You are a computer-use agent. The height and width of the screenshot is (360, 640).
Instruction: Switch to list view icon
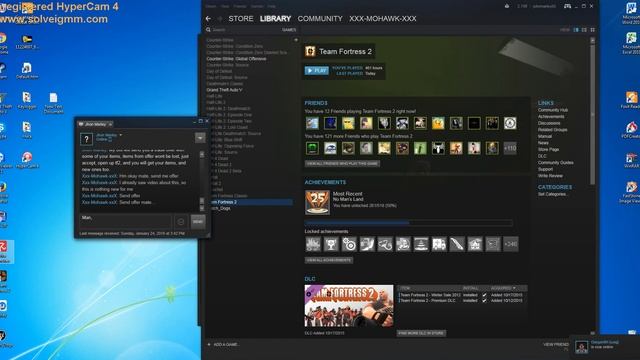(x=584, y=30)
